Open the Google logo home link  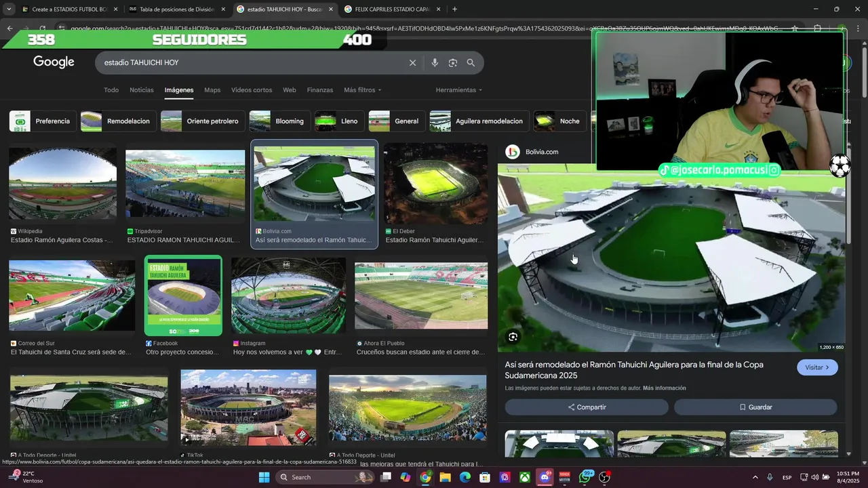[x=54, y=62]
